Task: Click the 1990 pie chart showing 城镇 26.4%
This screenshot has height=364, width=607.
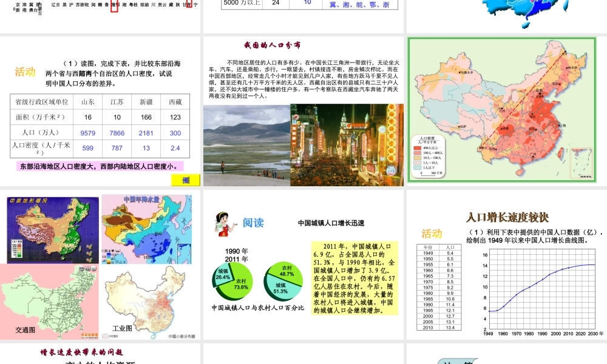Action: click(x=232, y=281)
